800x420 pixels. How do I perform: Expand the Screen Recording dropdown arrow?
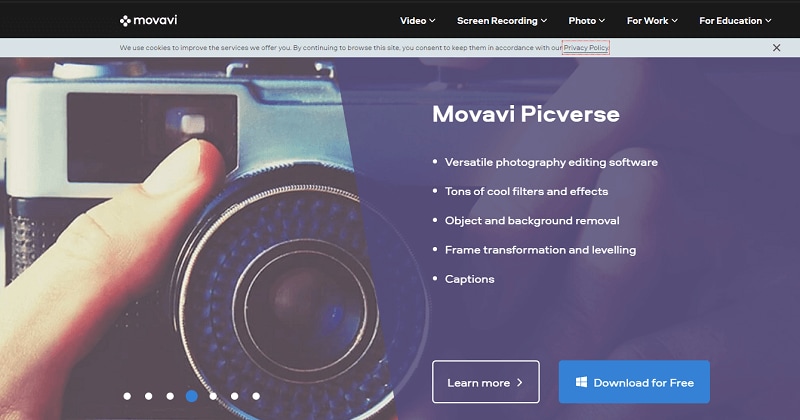544,21
